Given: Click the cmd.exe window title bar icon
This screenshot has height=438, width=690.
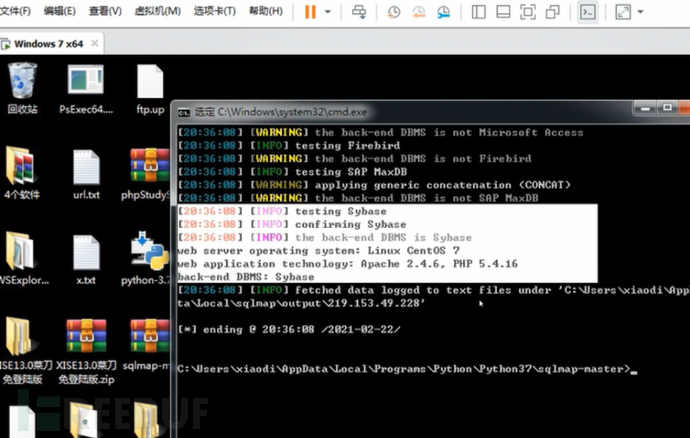Looking at the screenshot, I should [x=184, y=113].
